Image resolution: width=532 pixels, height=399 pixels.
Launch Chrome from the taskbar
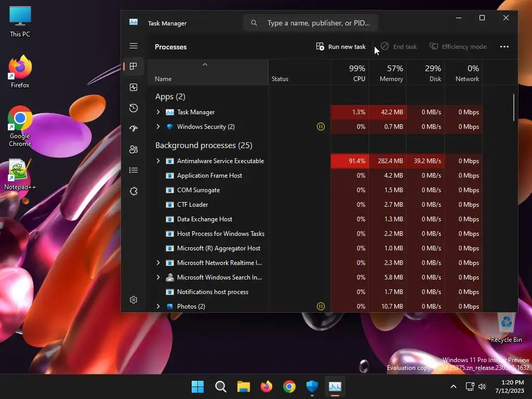[289, 387]
